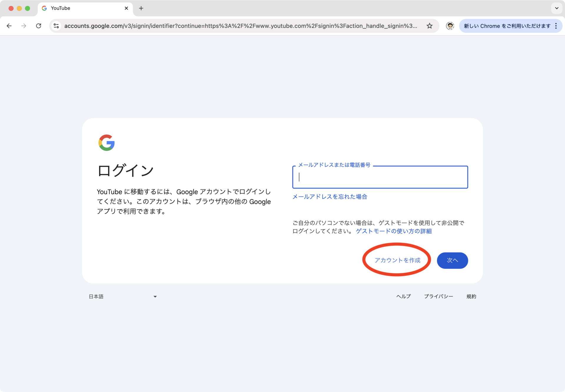The image size is (565, 392).
Task: Open メールアドレスを忘れた場合 link
Action: pos(330,196)
